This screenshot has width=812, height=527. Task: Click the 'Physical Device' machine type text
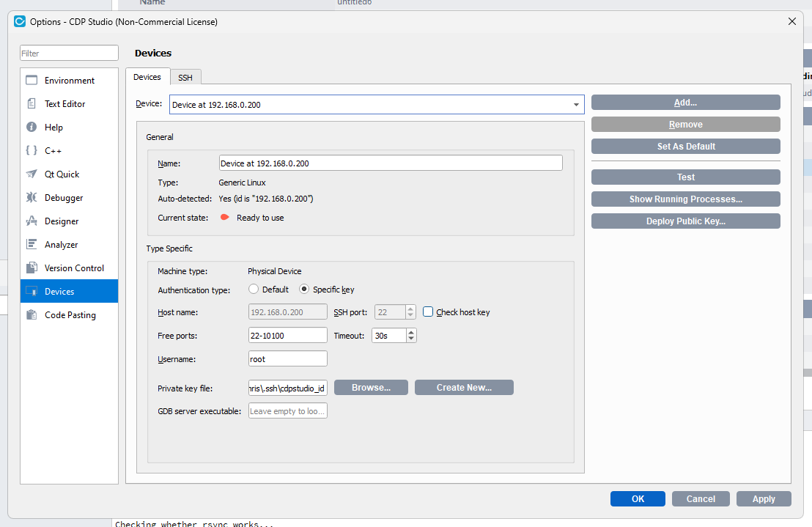(x=275, y=271)
